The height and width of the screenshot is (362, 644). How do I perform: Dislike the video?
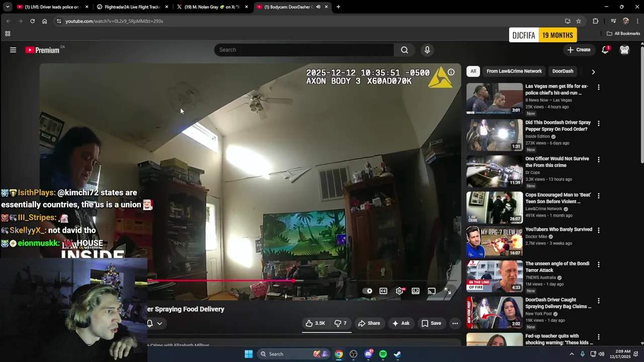point(341,323)
